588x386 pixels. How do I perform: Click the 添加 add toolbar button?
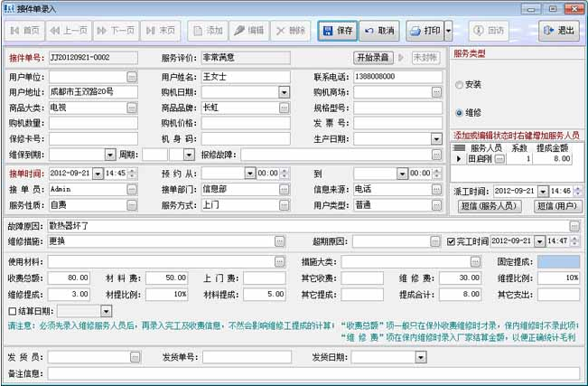(x=208, y=31)
